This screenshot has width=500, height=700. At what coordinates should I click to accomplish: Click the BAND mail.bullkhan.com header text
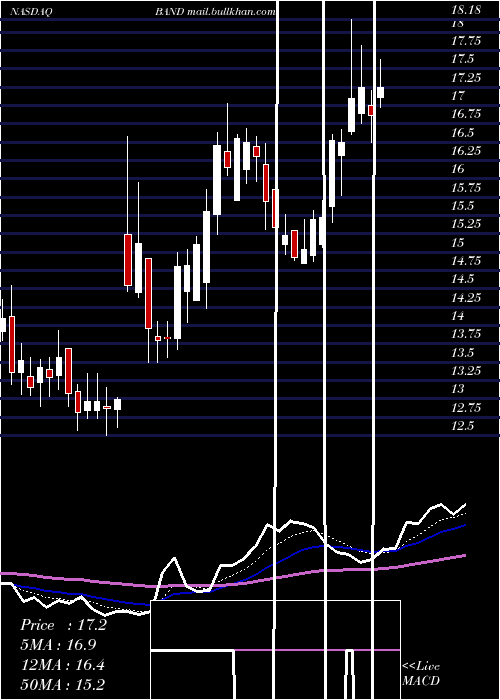click(x=215, y=12)
